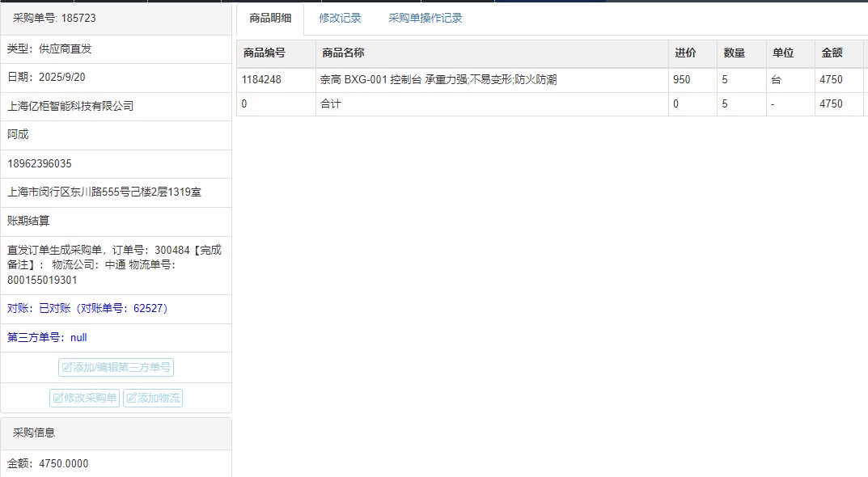Click the 商品名称 column header
868x477 pixels.
[x=343, y=53]
